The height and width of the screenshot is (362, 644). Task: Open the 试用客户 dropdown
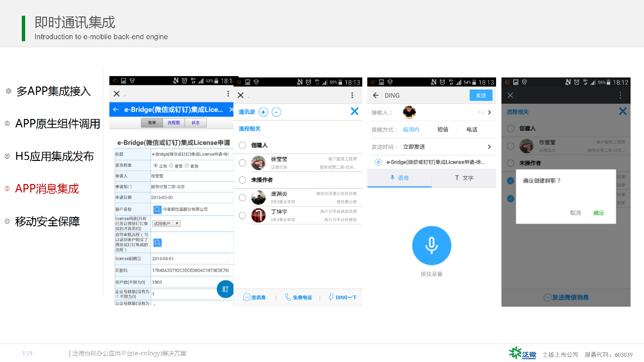[167, 224]
